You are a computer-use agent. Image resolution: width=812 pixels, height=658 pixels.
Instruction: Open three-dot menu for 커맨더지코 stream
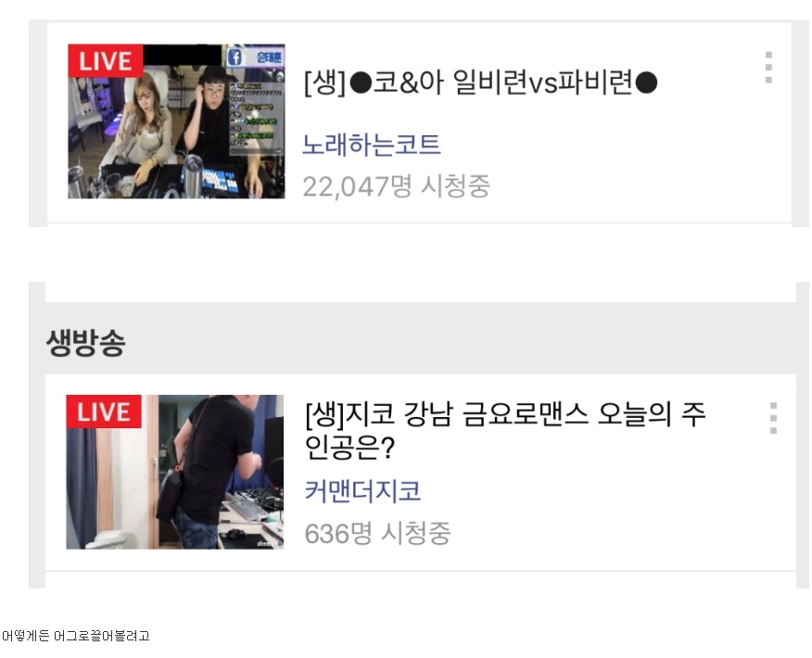click(x=773, y=418)
